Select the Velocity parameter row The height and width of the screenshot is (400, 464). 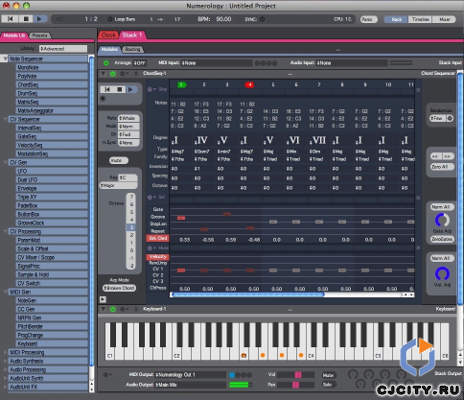157,257
